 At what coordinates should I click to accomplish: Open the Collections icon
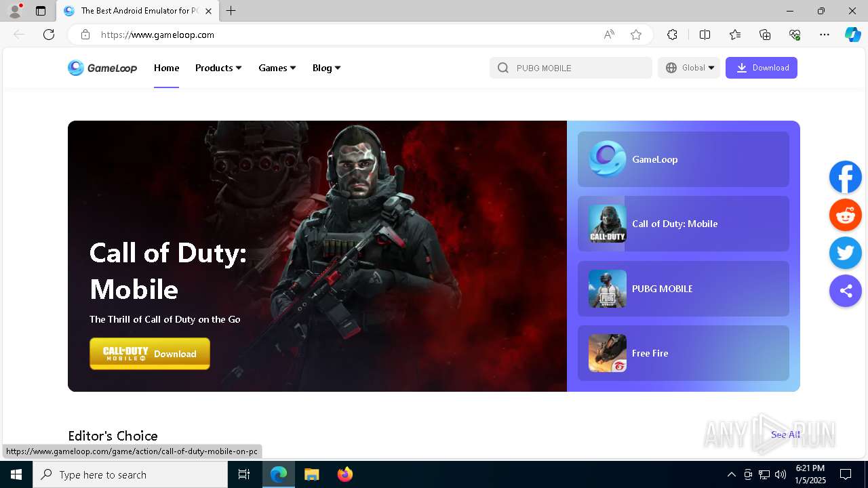765,35
